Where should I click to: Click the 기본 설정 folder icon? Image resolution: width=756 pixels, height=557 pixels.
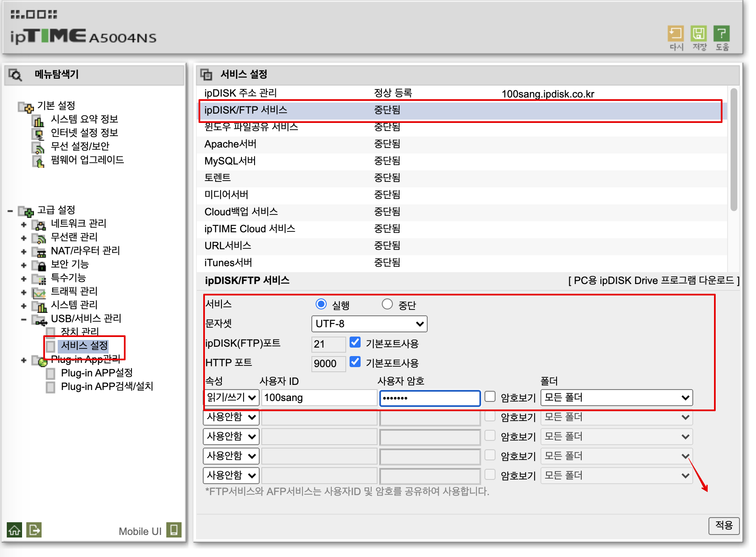point(25,107)
